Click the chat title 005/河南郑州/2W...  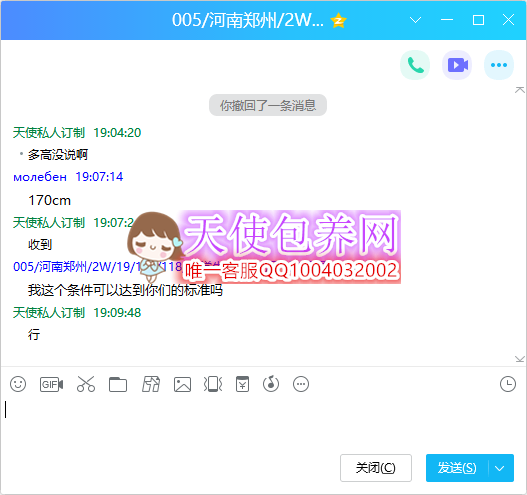[x=248, y=20]
